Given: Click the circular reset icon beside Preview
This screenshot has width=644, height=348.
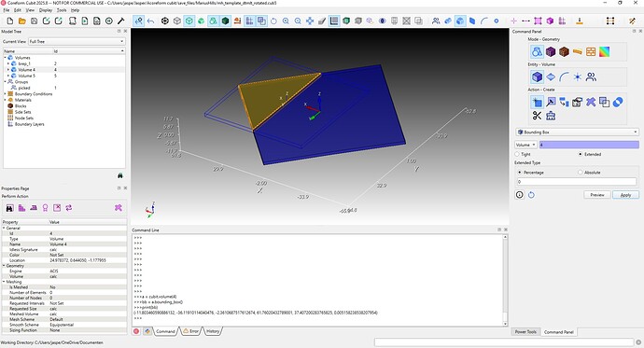Looking at the screenshot, I should pos(531,195).
